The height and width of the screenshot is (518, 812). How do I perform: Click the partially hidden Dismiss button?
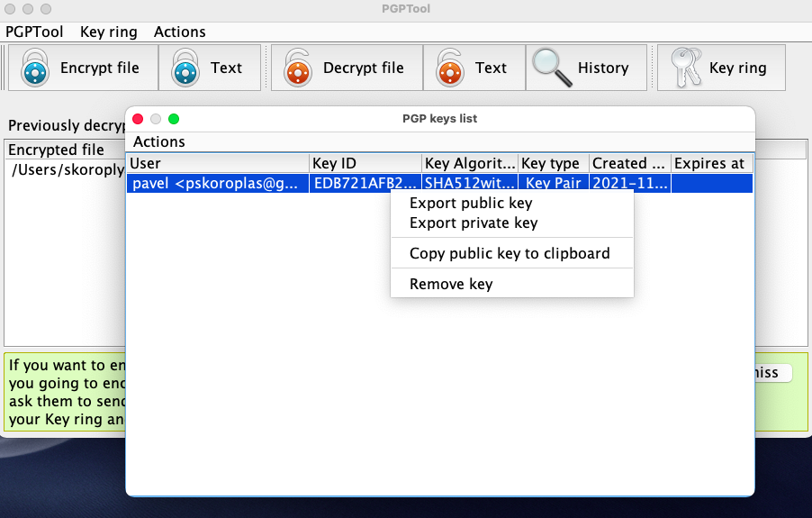click(773, 372)
